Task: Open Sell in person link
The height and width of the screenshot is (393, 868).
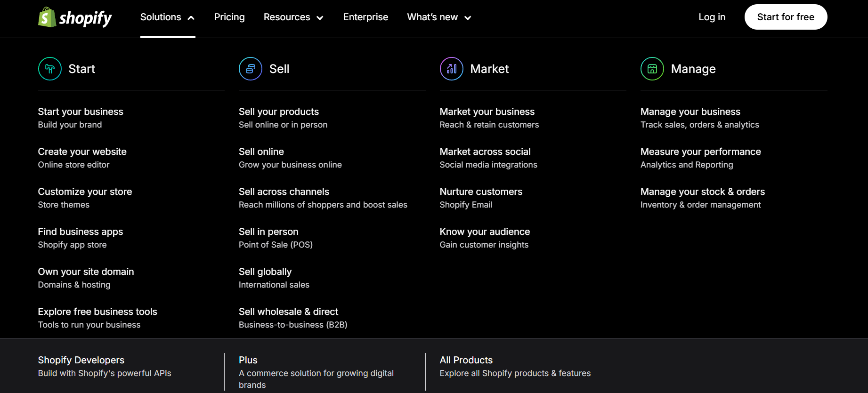Action: 268,232
